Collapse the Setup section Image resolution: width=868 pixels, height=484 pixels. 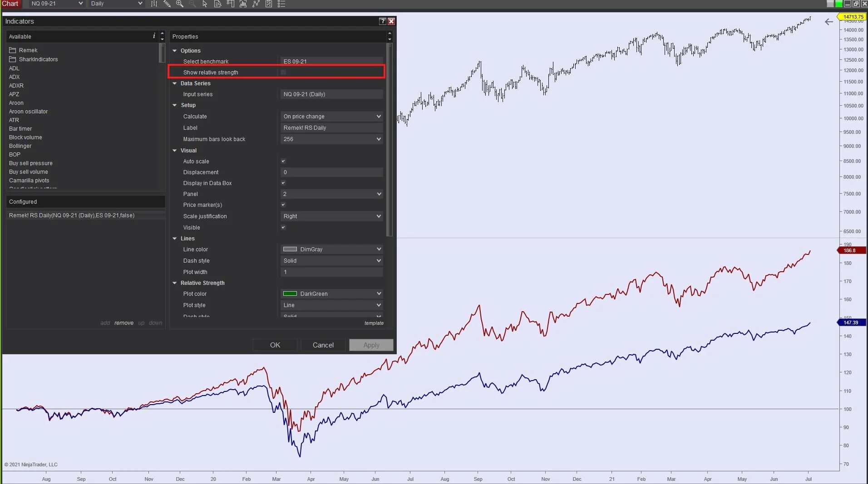tap(175, 105)
